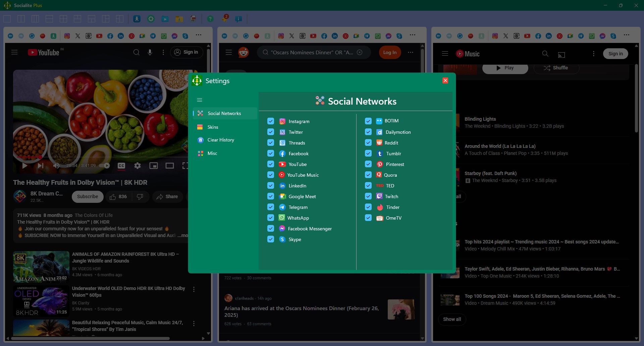The height and width of the screenshot is (346, 644).
Task: Select the three-column layout icon
Action: pyautogui.click(x=35, y=19)
